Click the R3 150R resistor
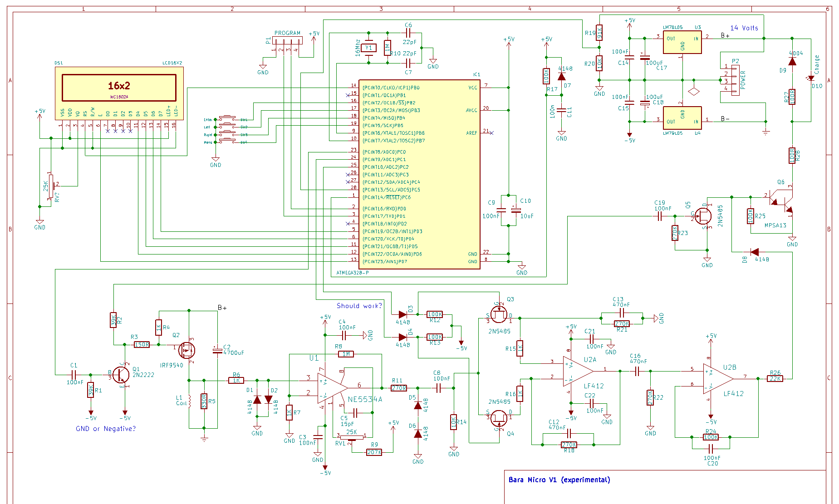Viewport: 839px width, 504px height. pos(142,345)
